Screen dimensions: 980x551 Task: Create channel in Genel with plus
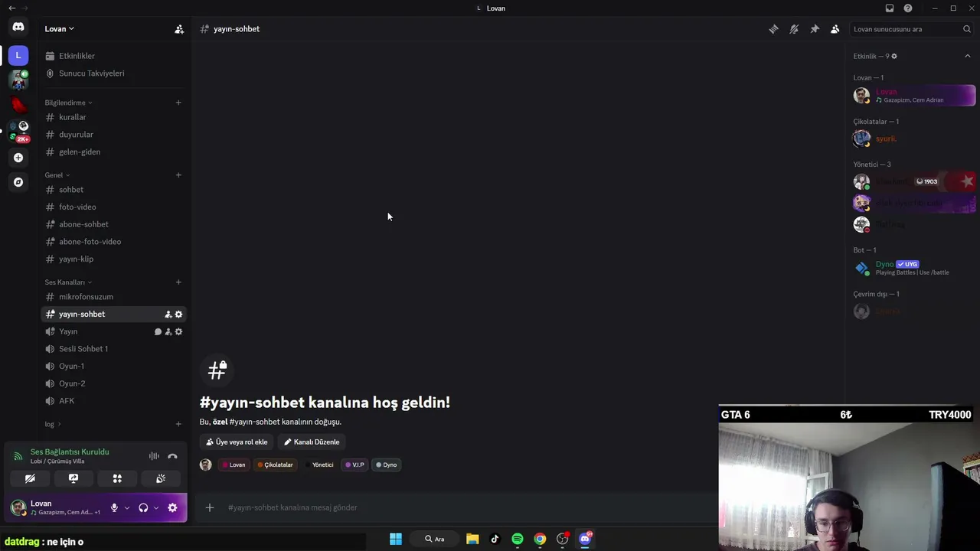click(178, 175)
